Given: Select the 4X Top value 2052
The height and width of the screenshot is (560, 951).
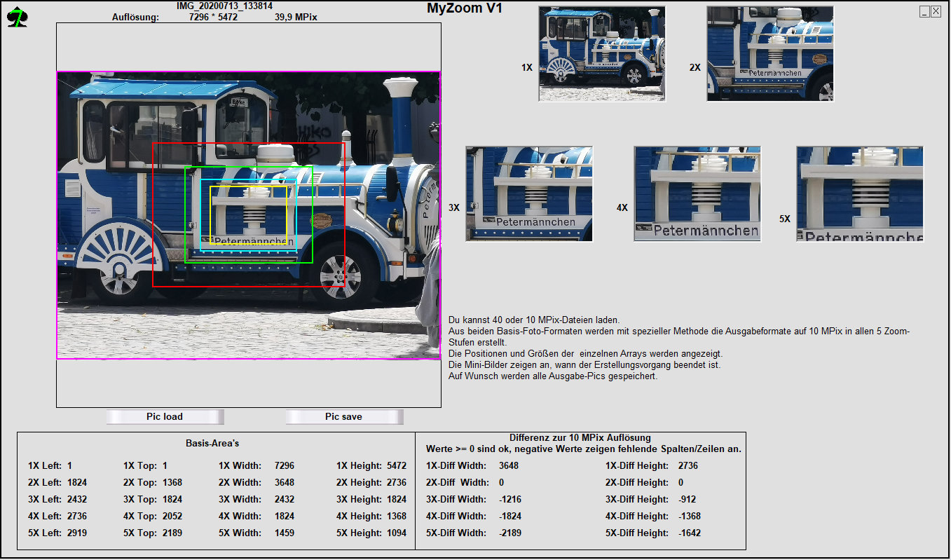Looking at the screenshot, I should [172, 517].
